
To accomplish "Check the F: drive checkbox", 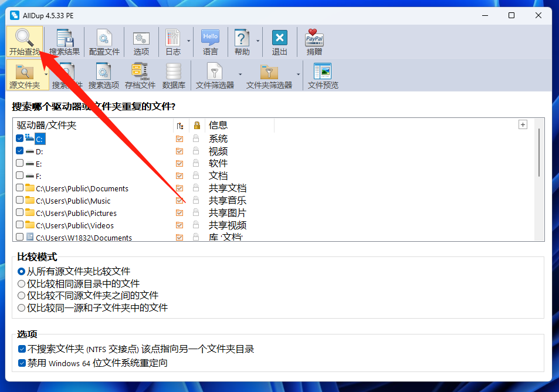I will click(x=19, y=175).
